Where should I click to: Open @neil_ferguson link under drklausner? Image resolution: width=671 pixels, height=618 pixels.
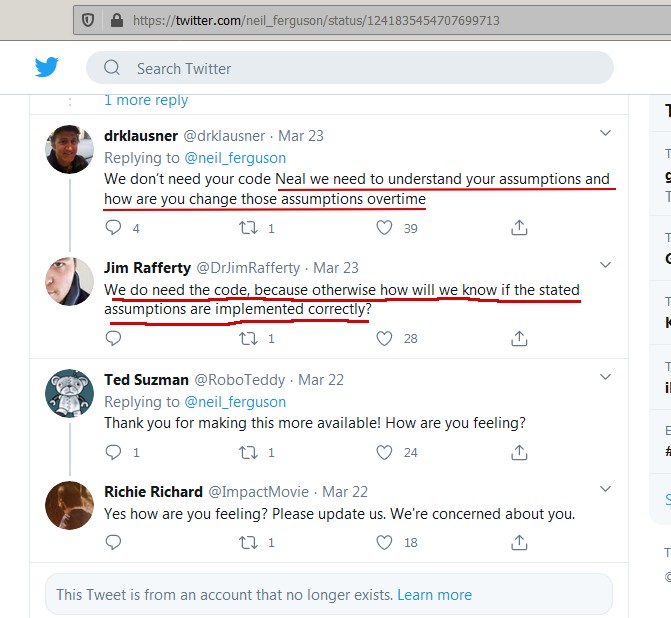point(235,157)
